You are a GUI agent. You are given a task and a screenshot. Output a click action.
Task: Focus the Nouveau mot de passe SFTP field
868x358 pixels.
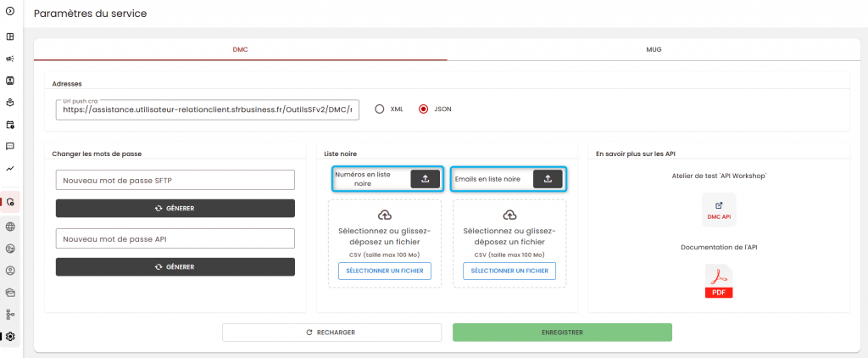tap(175, 180)
